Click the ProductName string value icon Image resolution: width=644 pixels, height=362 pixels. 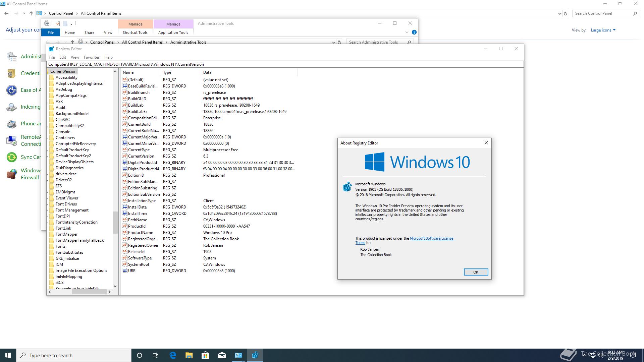coord(125,233)
